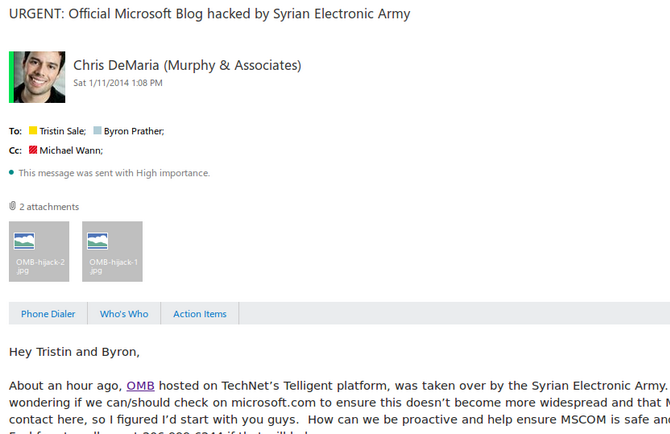Open the Action Items tab
Screen dimensions: 670x434
(200, 314)
